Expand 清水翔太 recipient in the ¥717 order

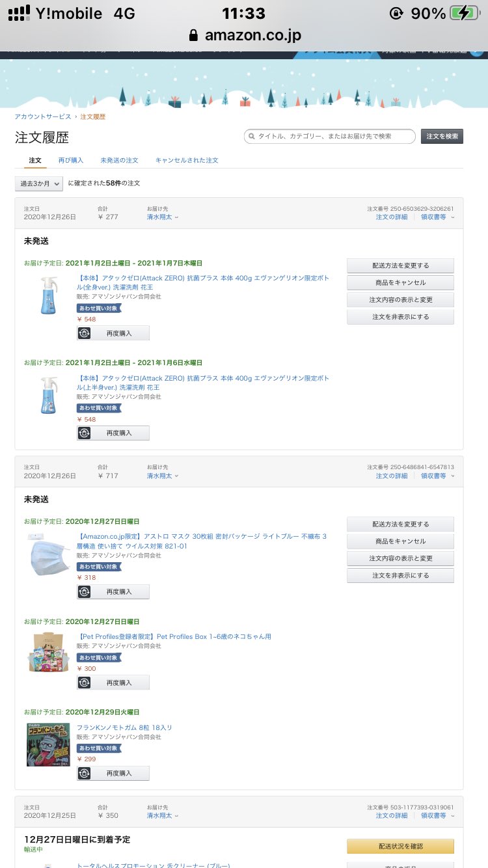coord(162,476)
